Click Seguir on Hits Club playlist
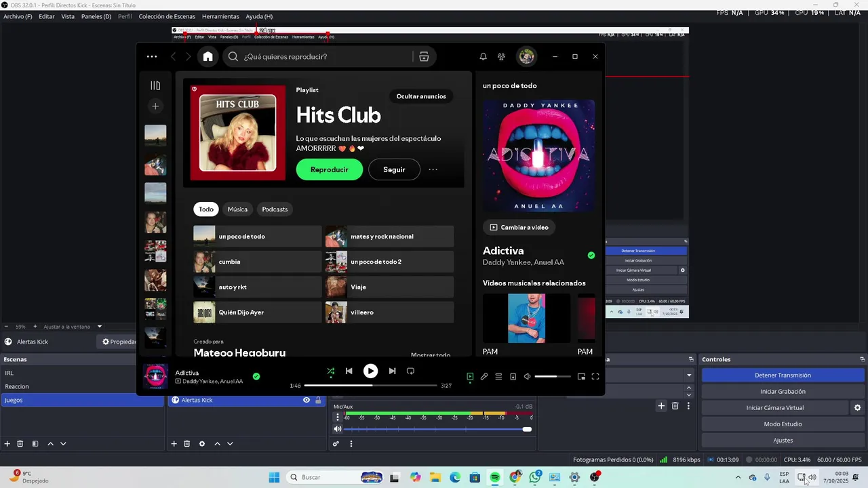Viewport: 868px width, 488px height. (394, 169)
